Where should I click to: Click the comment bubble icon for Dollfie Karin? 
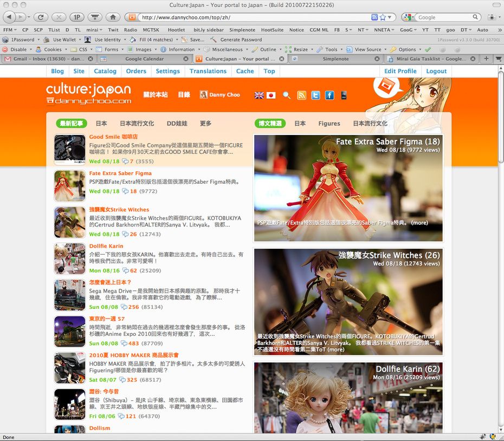coord(126,271)
